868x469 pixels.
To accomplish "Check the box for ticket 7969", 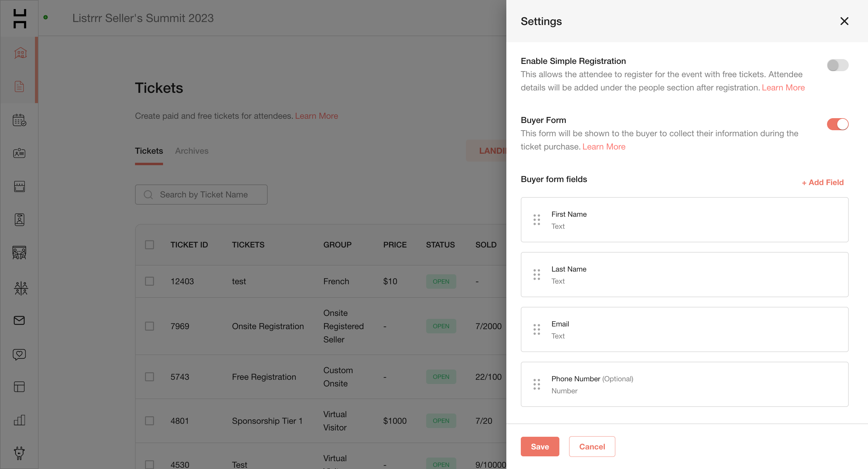I will coord(149,326).
